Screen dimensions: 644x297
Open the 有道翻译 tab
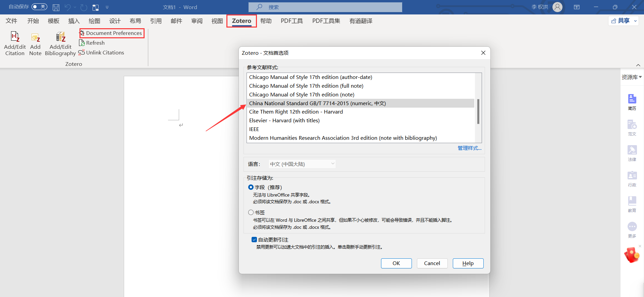tap(361, 21)
